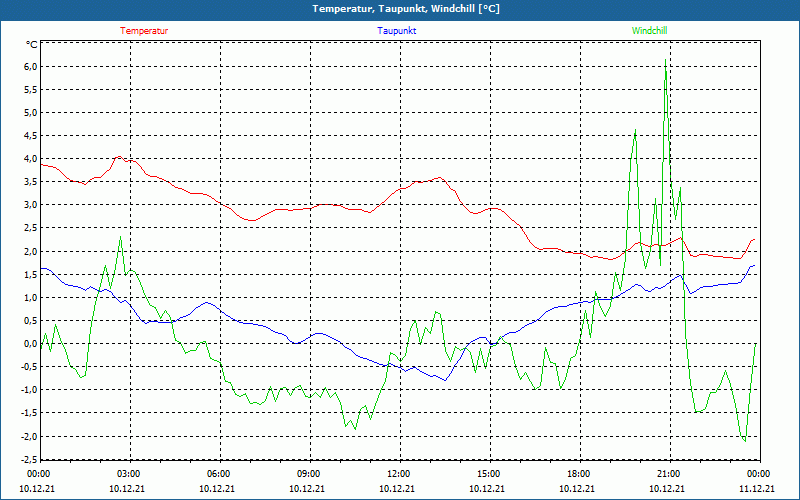
Task: Click the '11.12.21' date label
Action: [757, 488]
